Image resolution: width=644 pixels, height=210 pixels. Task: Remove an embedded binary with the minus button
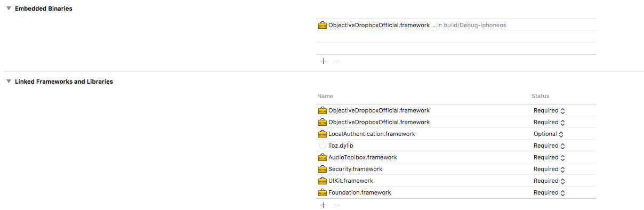click(336, 61)
